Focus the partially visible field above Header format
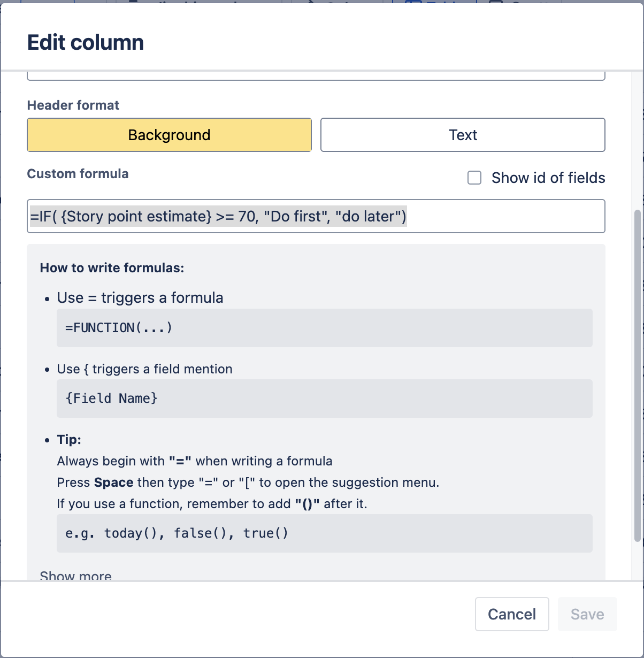644x658 pixels. (316, 75)
